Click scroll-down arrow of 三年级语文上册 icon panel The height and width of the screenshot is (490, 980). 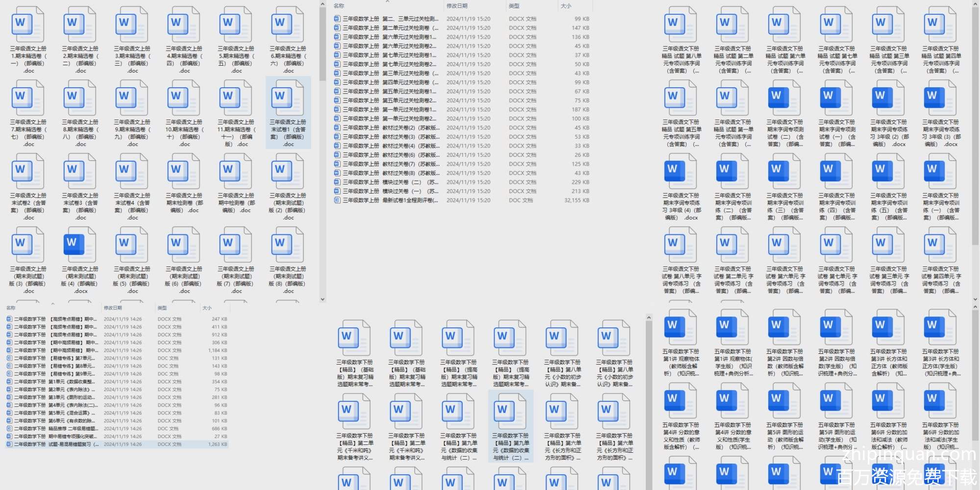click(322, 299)
